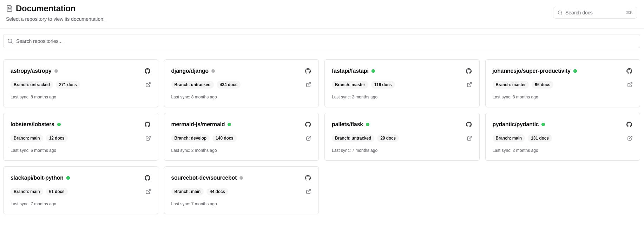Click GitHub icon on slackapi/bolt-python card
644x251 pixels.
[147, 178]
